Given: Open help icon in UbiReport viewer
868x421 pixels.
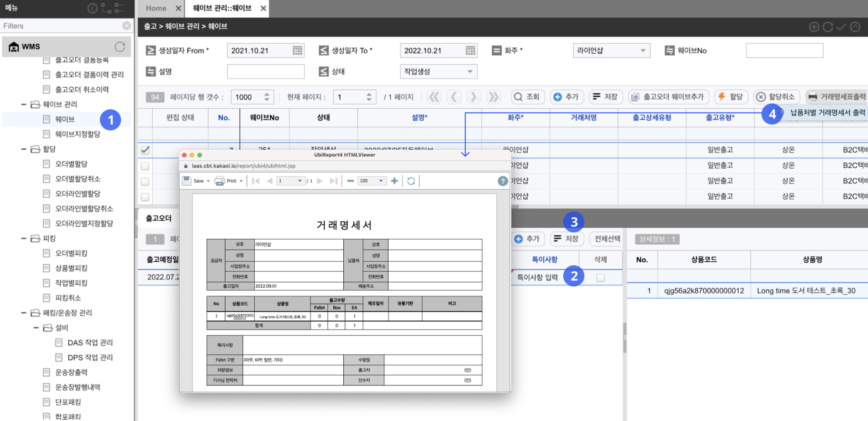Looking at the screenshot, I should pyautogui.click(x=502, y=181).
